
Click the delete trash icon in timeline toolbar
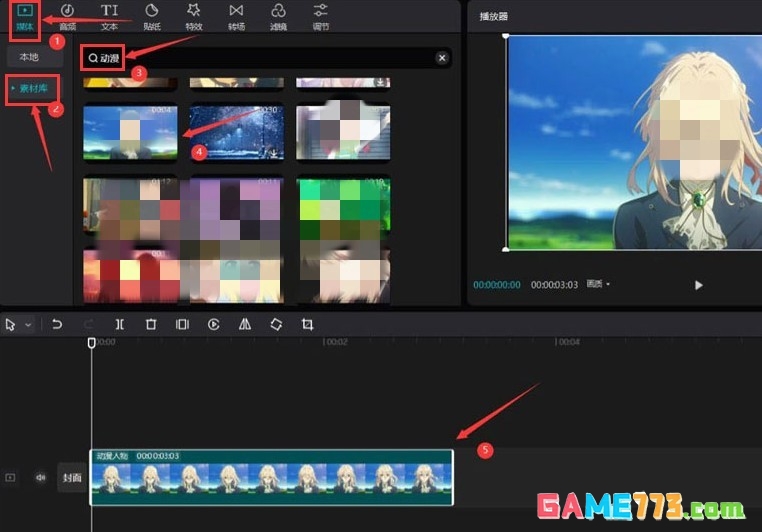(x=150, y=325)
